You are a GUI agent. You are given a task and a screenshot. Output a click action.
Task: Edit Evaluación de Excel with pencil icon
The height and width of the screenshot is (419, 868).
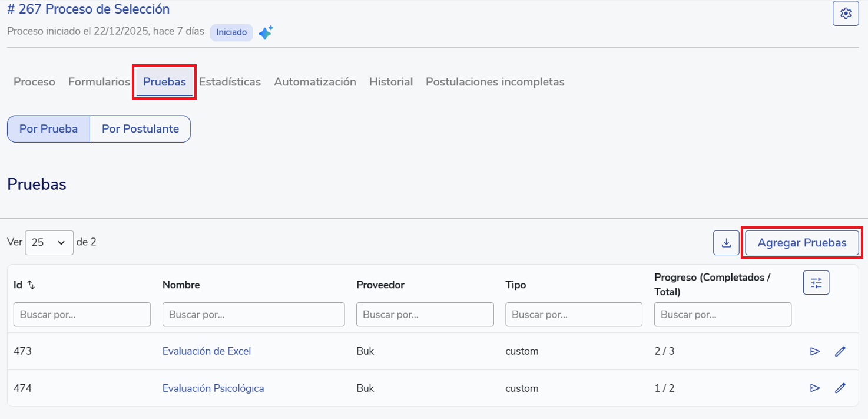[840, 352]
